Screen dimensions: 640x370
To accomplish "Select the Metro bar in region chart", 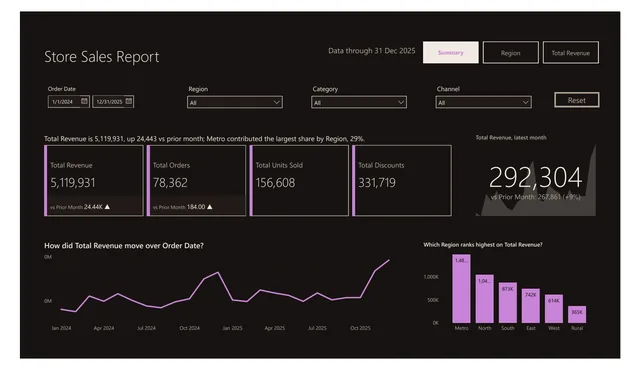I will coord(461,289).
